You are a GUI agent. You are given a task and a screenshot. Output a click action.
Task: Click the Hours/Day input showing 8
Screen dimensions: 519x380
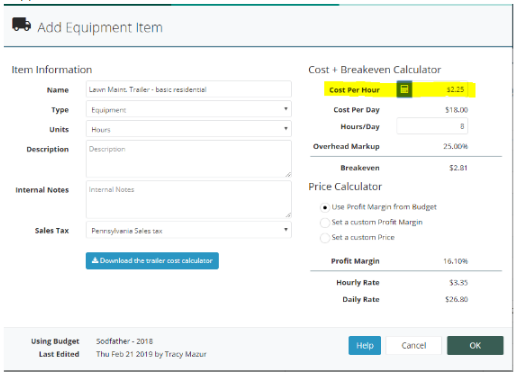[432, 126]
